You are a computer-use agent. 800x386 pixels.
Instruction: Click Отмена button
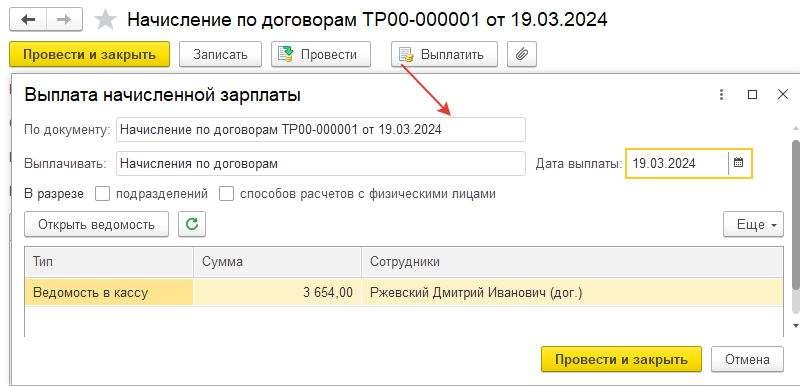[x=747, y=359]
